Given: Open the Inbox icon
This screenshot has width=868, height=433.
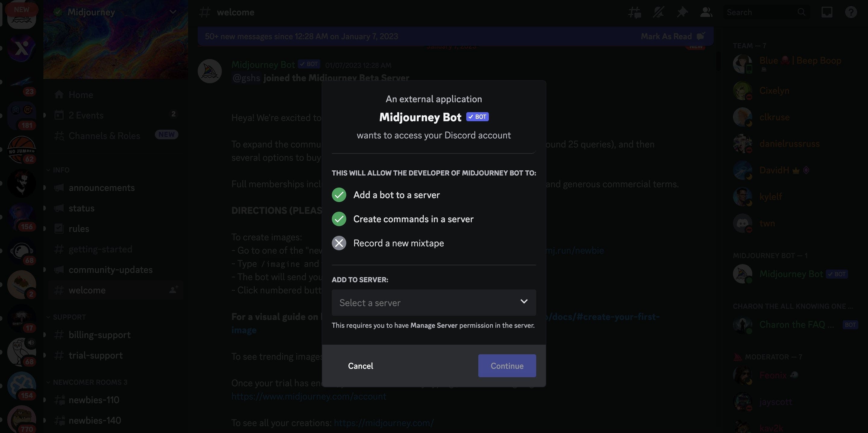Looking at the screenshot, I should (x=827, y=12).
